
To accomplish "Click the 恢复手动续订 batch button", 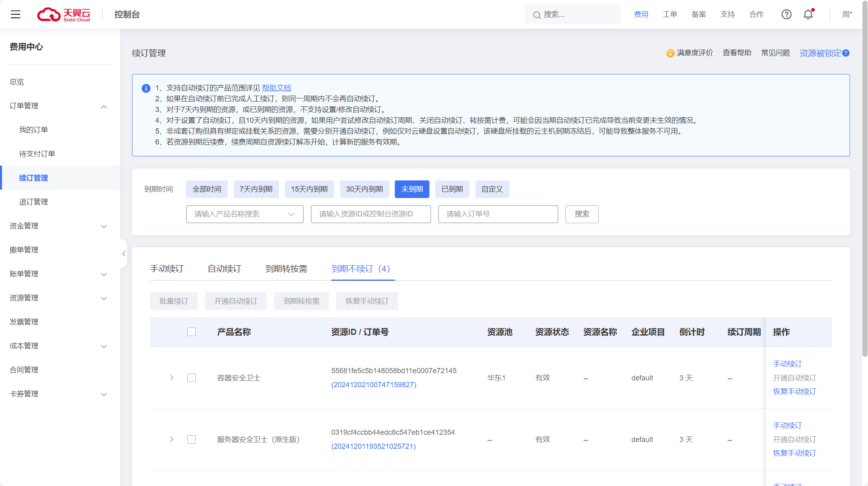I will (367, 301).
